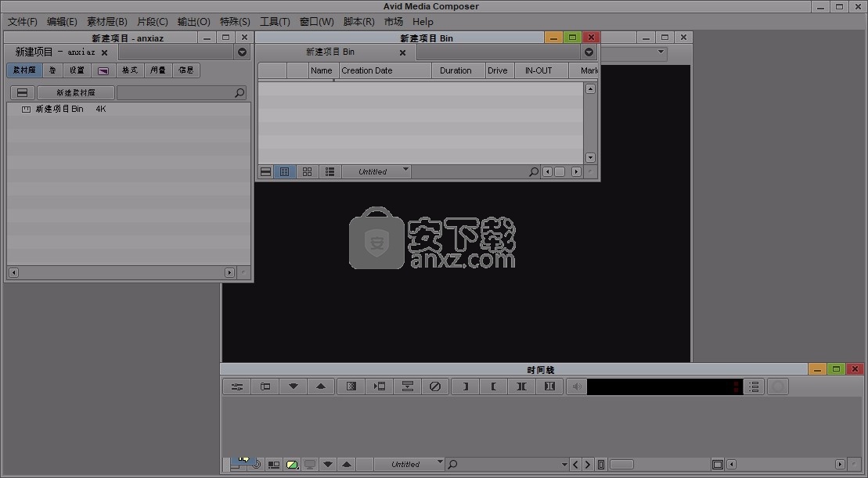The height and width of the screenshot is (478, 868).
Task: Close the 新建项目 Bin tab
Action: (x=403, y=53)
